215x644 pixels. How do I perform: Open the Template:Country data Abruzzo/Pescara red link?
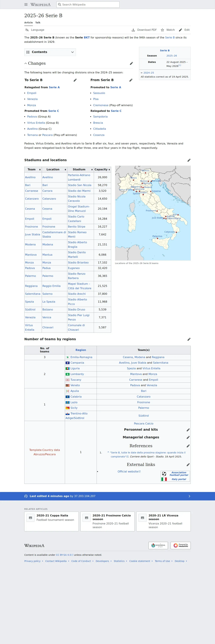[45, 452]
